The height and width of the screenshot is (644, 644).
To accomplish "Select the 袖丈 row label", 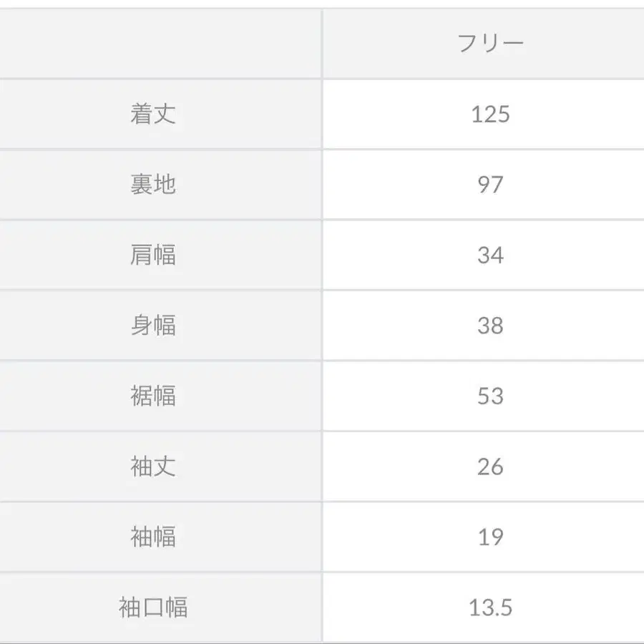I will tap(153, 467).
